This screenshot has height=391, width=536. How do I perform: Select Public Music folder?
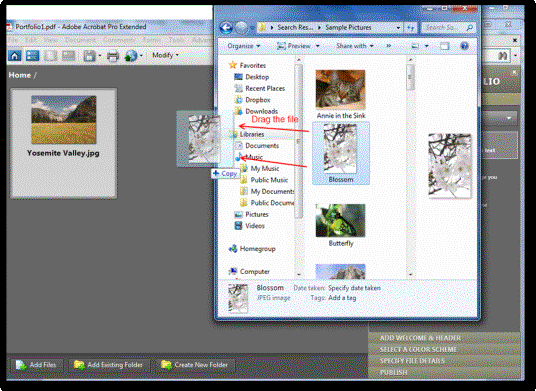[x=269, y=180]
